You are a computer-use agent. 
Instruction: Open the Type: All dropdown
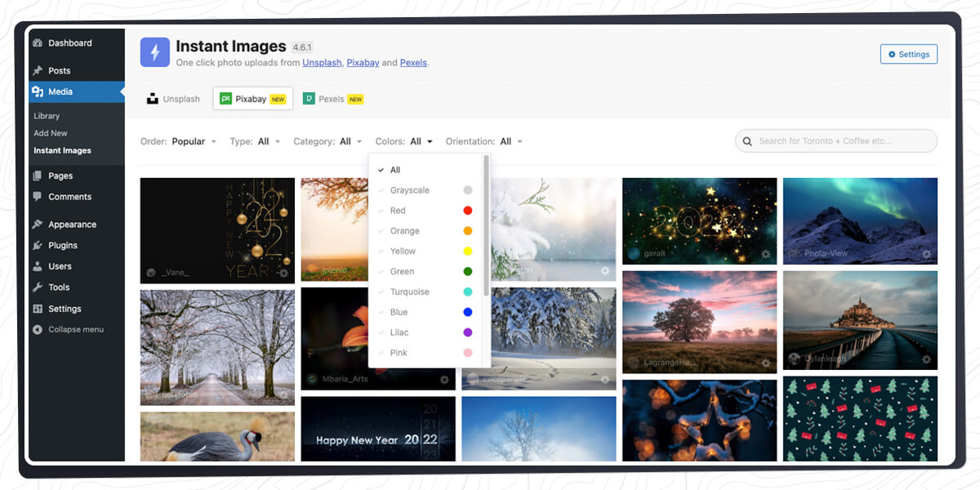click(x=255, y=141)
